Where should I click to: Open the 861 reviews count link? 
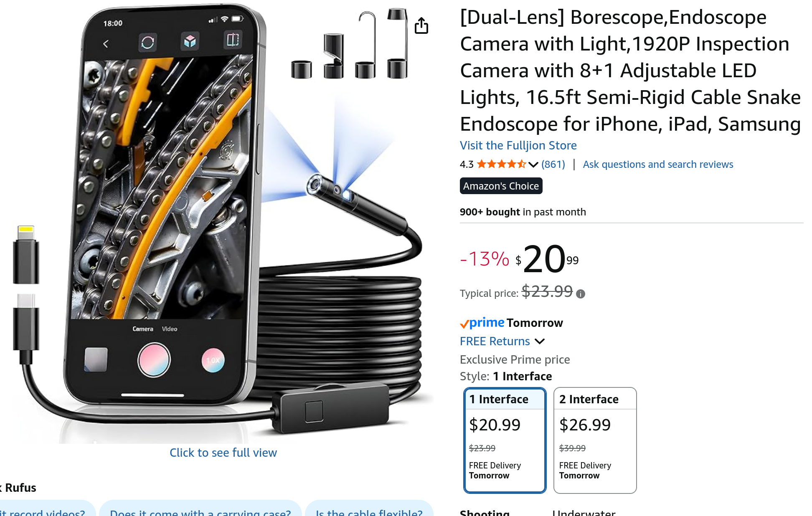(x=553, y=164)
